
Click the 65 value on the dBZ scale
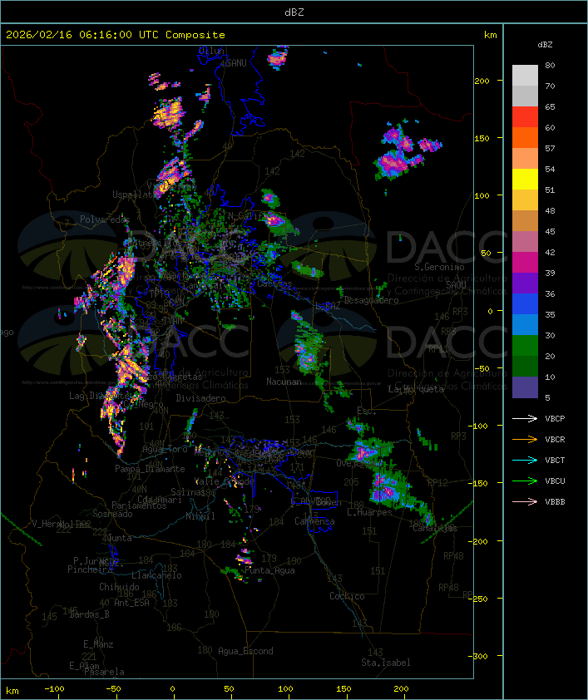(x=550, y=107)
